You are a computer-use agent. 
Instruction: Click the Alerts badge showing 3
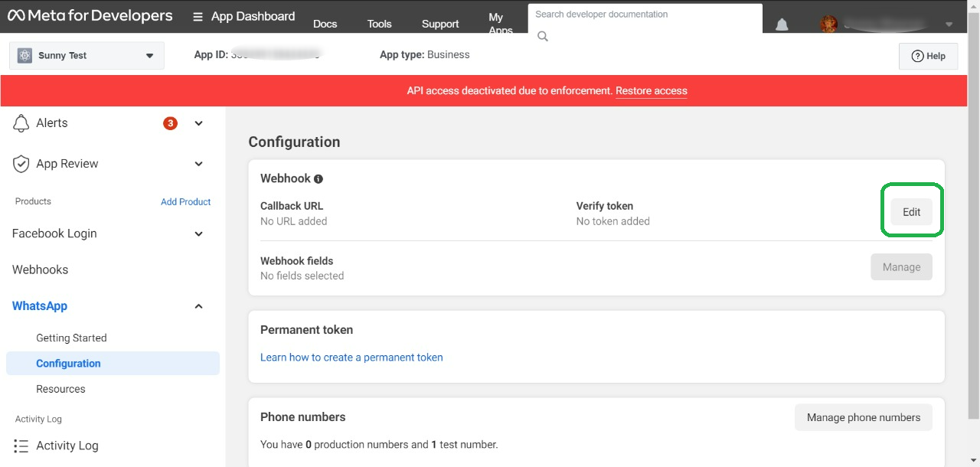point(170,123)
